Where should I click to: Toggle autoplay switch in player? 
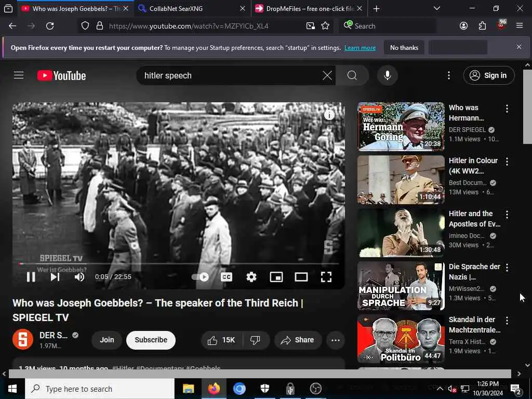click(200, 277)
